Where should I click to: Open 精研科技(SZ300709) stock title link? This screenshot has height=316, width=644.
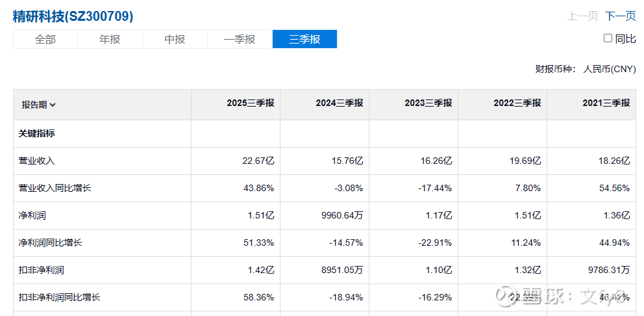click(x=73, y=16)
